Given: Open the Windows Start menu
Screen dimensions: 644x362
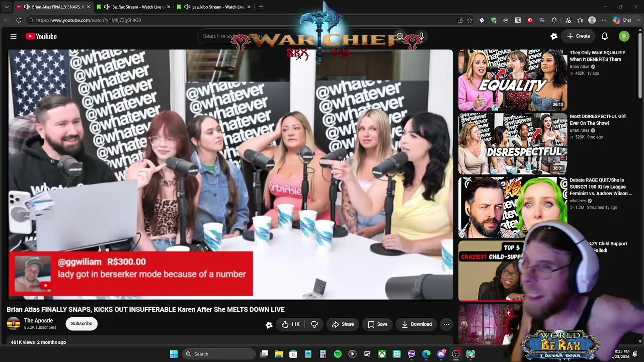Looking at the screenshot, I should [x=174, y=354].
